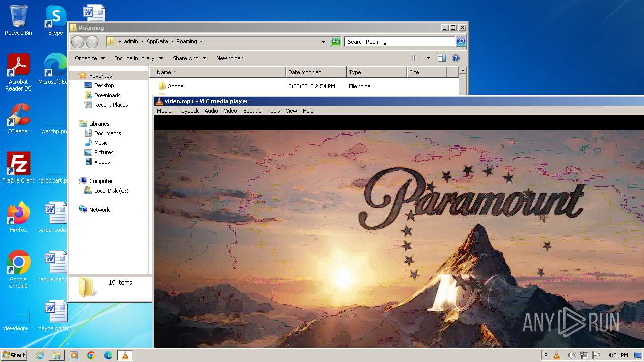Expand the AppData breadcrumb arrow
644x362 pixels.
pyautogui.click(x=172, y=42)
